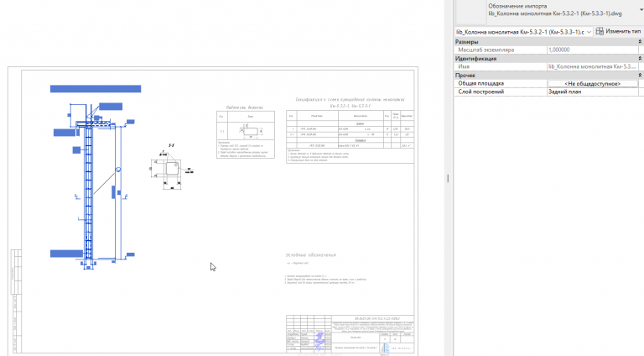Click the Имя value field

pos(593,66)
